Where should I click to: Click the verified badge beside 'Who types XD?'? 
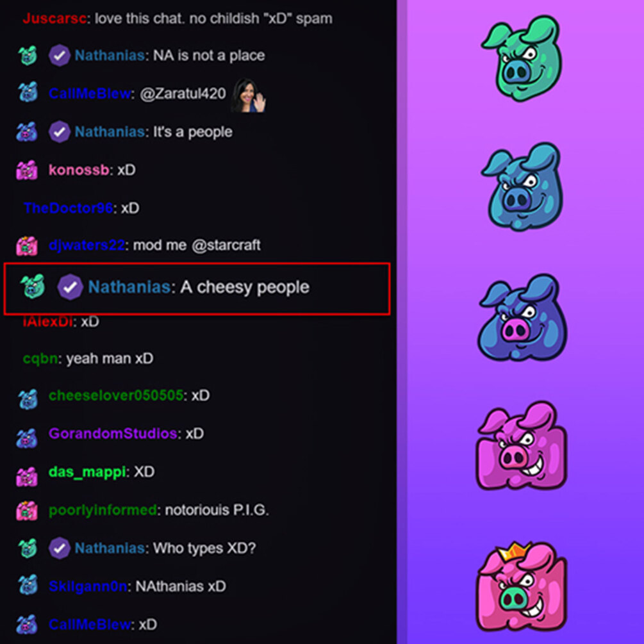[59, 548]
